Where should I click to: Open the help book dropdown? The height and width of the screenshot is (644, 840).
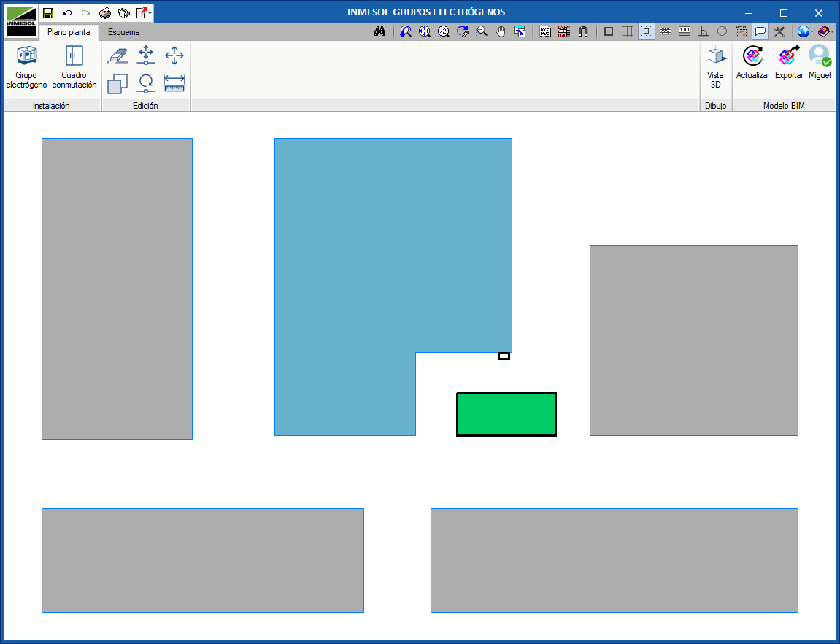click(x=825, y=31)
